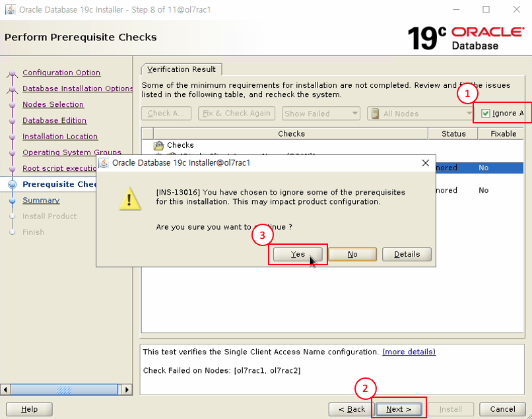
Task: Click the horizontal scrollbar thumb
Action: coord(64,389)
